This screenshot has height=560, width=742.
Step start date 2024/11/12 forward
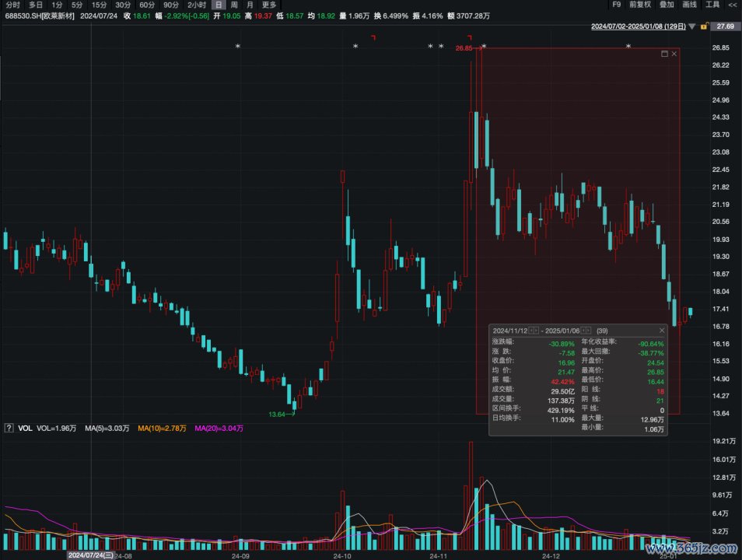point(536,331)
